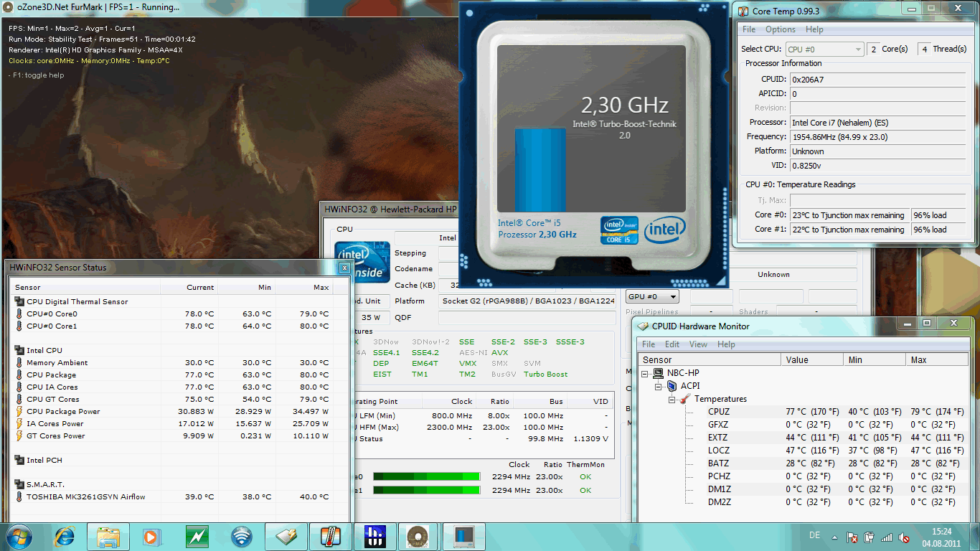Open the Windows Start menu
This screenshot has height=551, width=980.
pyautogui.click(x=18, y=536)
